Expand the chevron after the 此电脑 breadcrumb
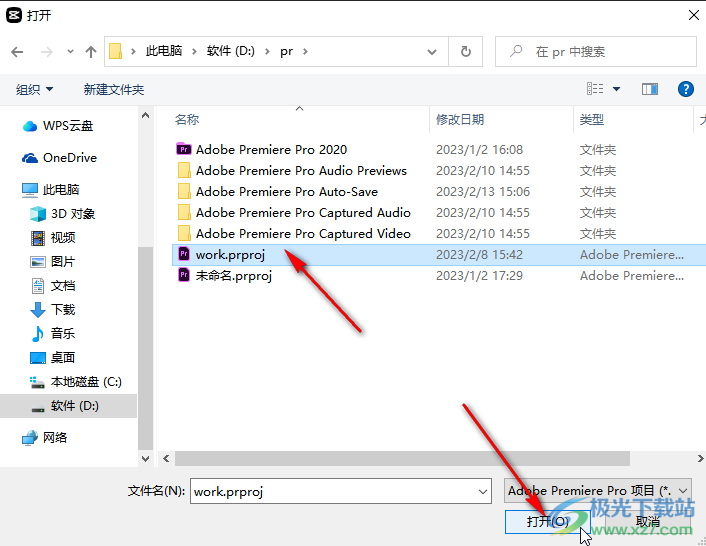Viewport: 706px width, 546px height. [195, 52]
